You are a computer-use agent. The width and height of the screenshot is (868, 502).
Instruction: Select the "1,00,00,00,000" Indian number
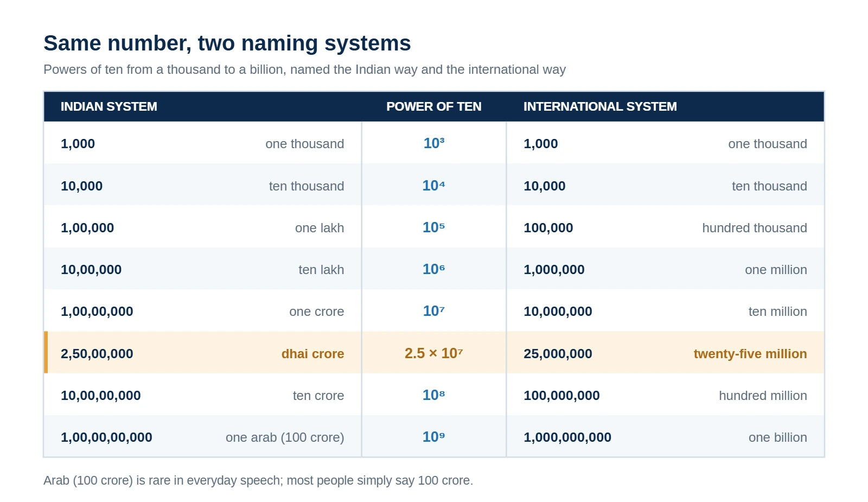106,437
